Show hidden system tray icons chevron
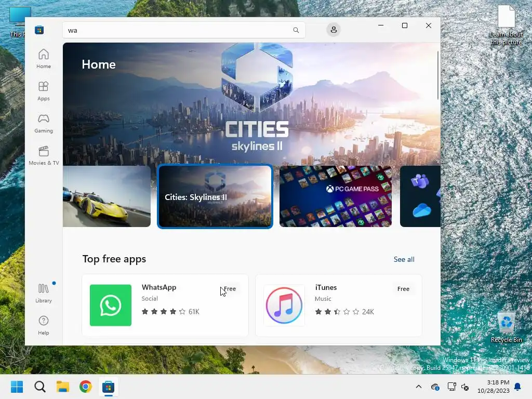This screenshot has width=532, height=399. tap(419, 387)
